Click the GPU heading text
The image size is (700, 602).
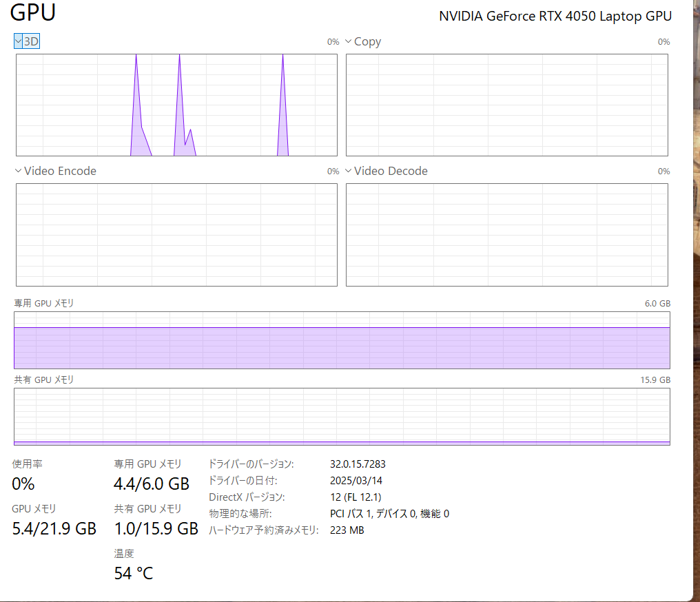click(33, 12)
